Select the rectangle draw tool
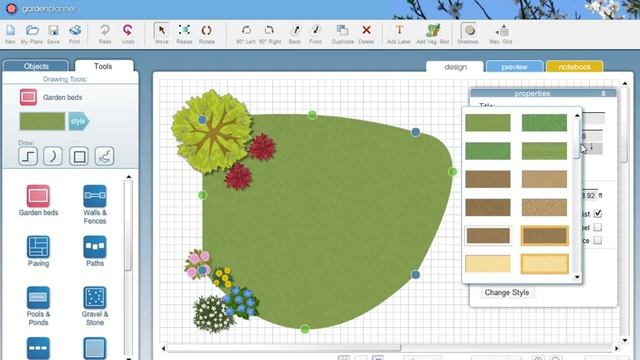640x360 pixels. pos(79,156)
